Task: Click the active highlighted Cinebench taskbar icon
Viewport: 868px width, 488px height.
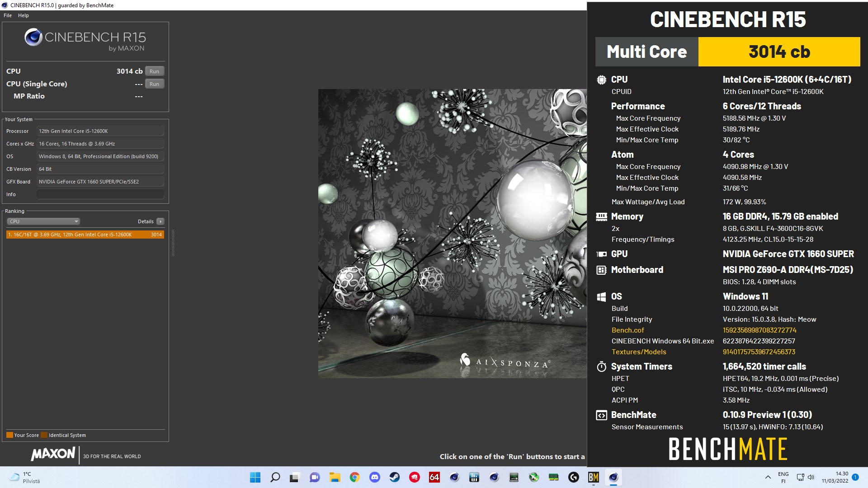Action: 613,477
